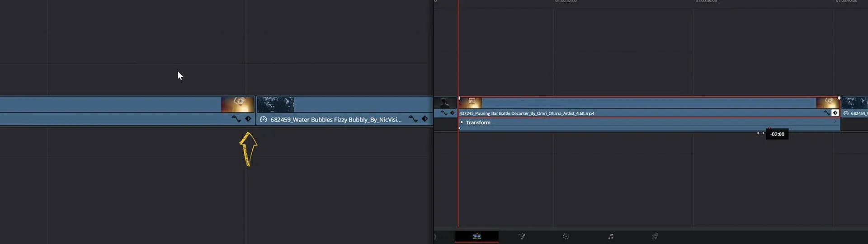
Task: Click the 682459 clip thumbnail at right edge
Action: pos(854,103)
